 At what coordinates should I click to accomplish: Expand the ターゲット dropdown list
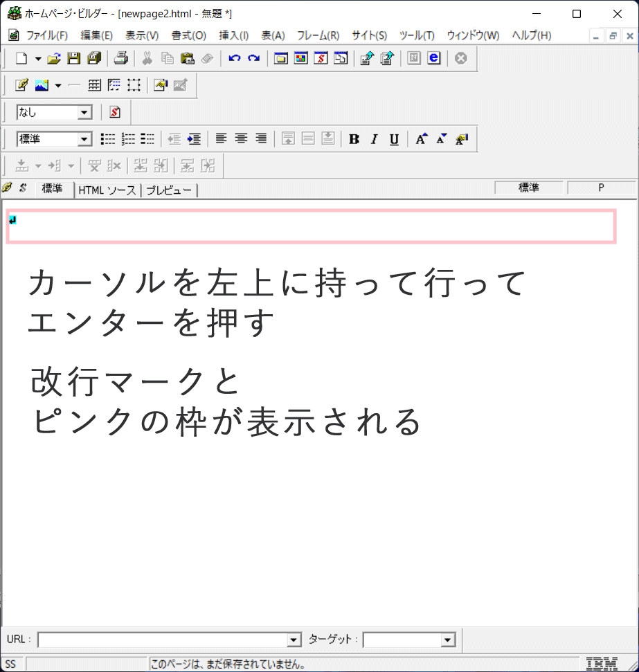point(448,640)
